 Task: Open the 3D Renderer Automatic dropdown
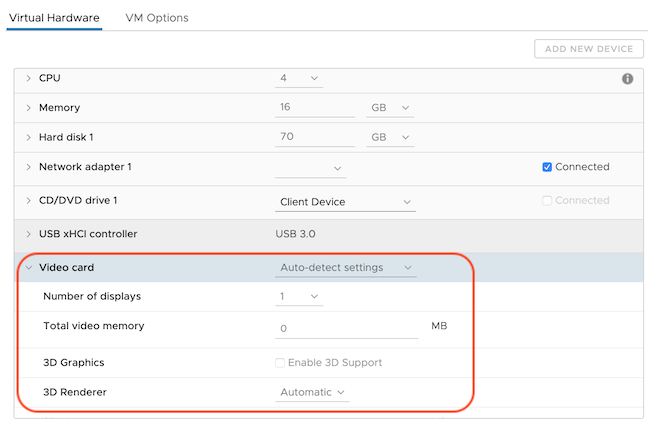pyautogui.click(x=312, y=392)
